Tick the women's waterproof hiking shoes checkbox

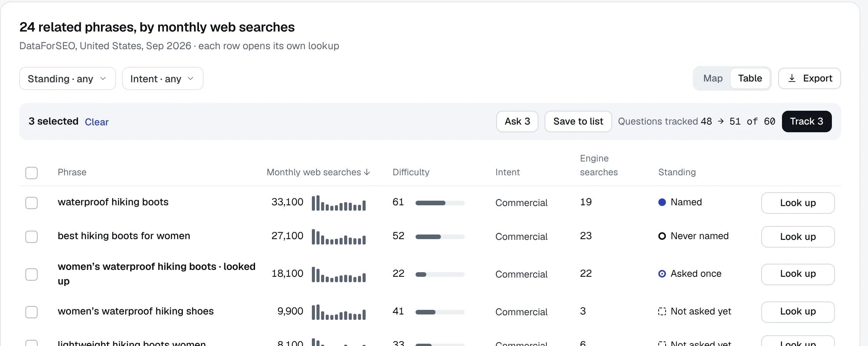pyautogui.click(x=31, y=312)
